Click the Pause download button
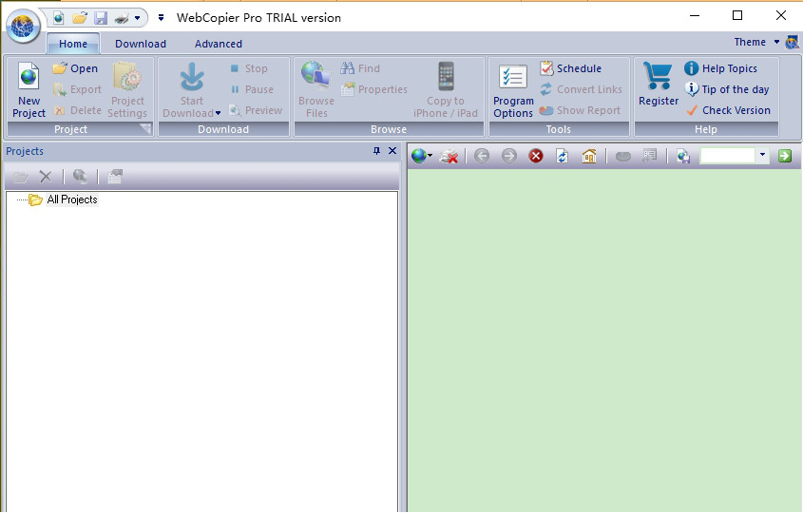The height and width of the screenshot is (532, 803). [x=252, y=89]
